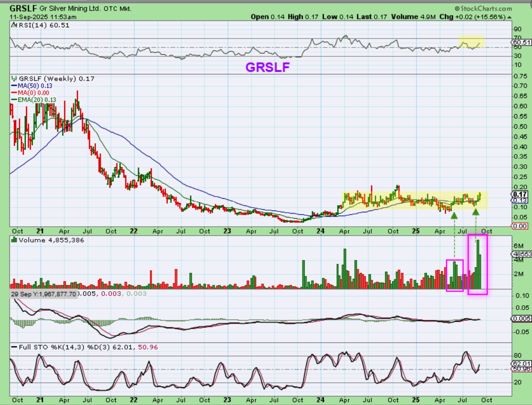Click the "Chg +0.02 (+15.56%)" value
Viewport: 532px width, 405px height.
click(x=473, y=17)
